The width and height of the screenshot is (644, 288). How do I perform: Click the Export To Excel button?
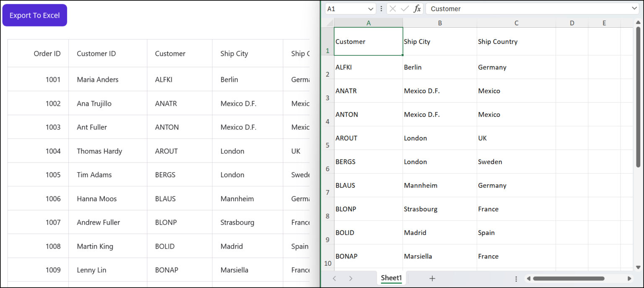point(34,15)
